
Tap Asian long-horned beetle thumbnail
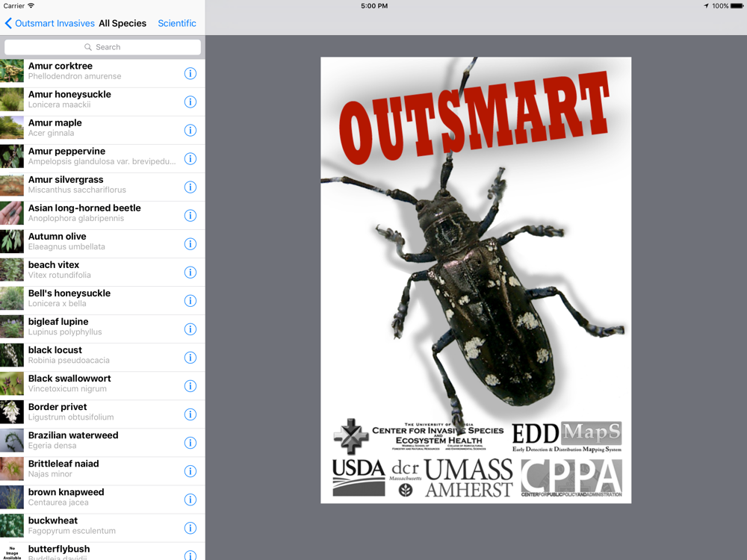coord(11,213)
